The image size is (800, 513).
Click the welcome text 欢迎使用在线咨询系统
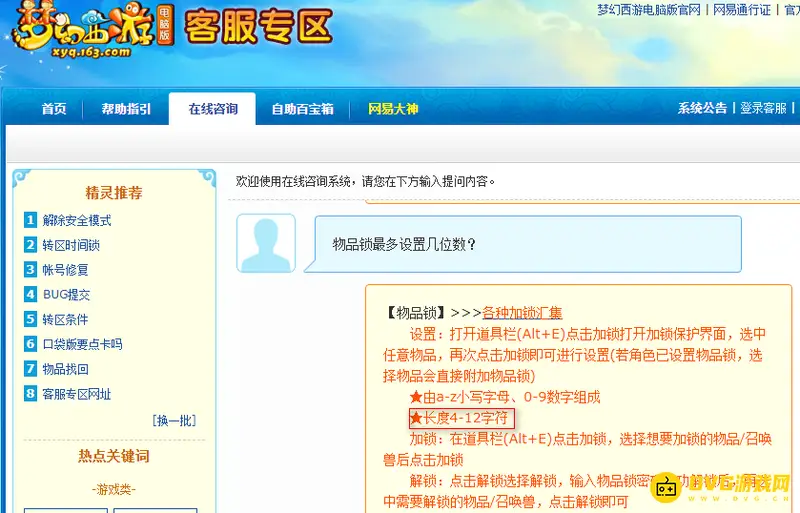(293, 181)
